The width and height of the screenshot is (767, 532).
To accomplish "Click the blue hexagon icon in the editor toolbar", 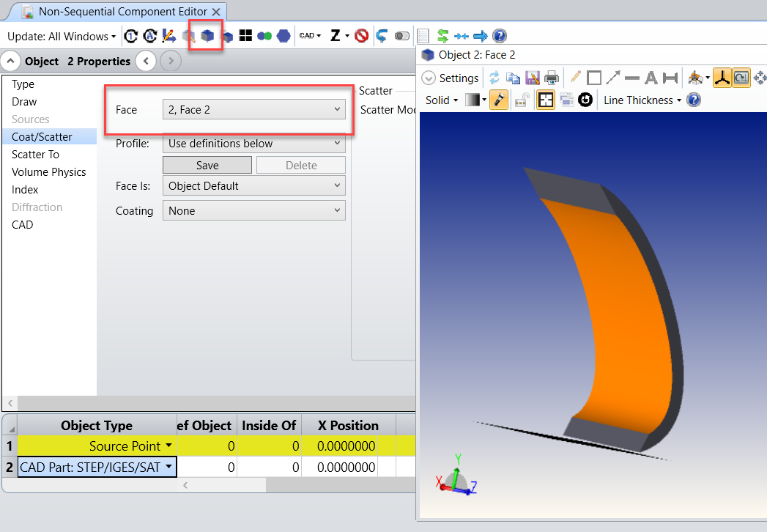I will click(x=284, y=36).
